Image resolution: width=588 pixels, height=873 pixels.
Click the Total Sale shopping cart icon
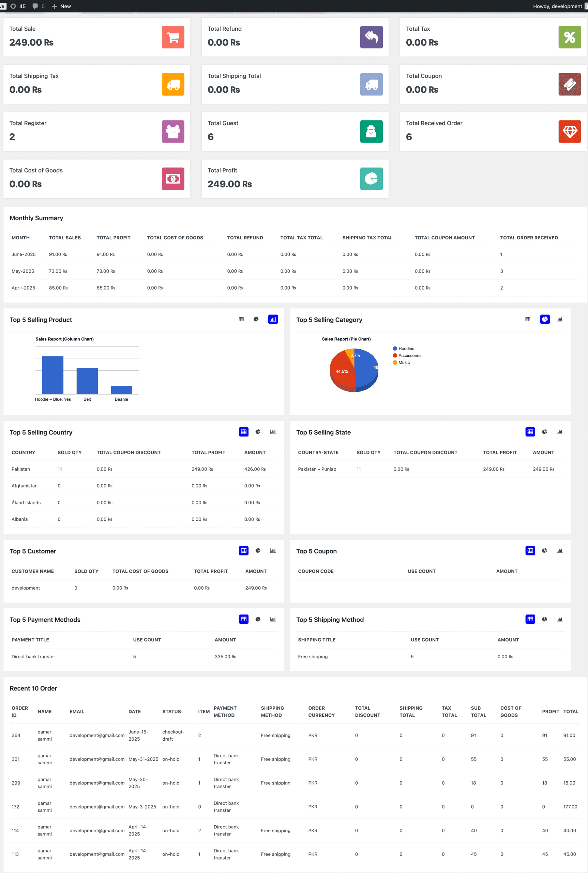[173, 37]
